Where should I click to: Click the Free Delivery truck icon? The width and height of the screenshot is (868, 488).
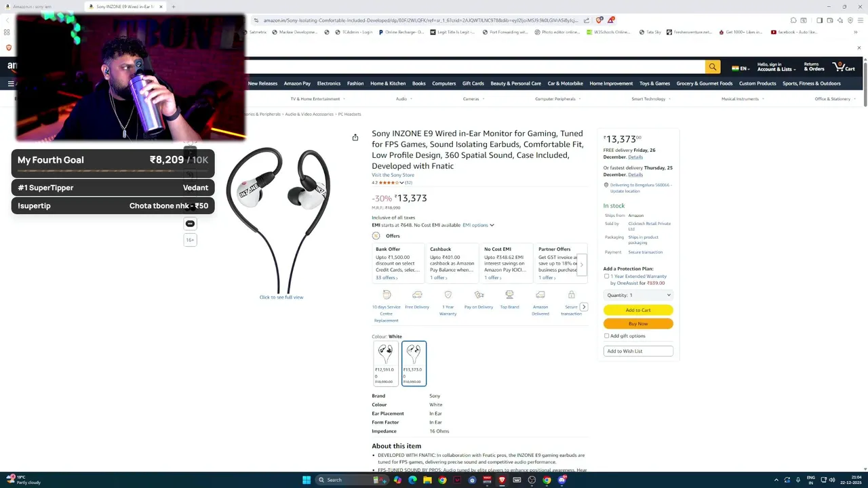pyautogui.click(x=417, y=295)
